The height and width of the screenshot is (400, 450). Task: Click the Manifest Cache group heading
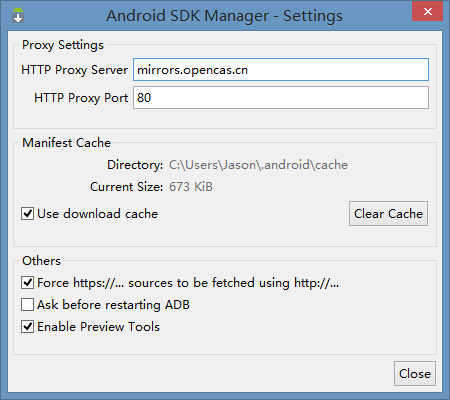[x=67, y=143]
